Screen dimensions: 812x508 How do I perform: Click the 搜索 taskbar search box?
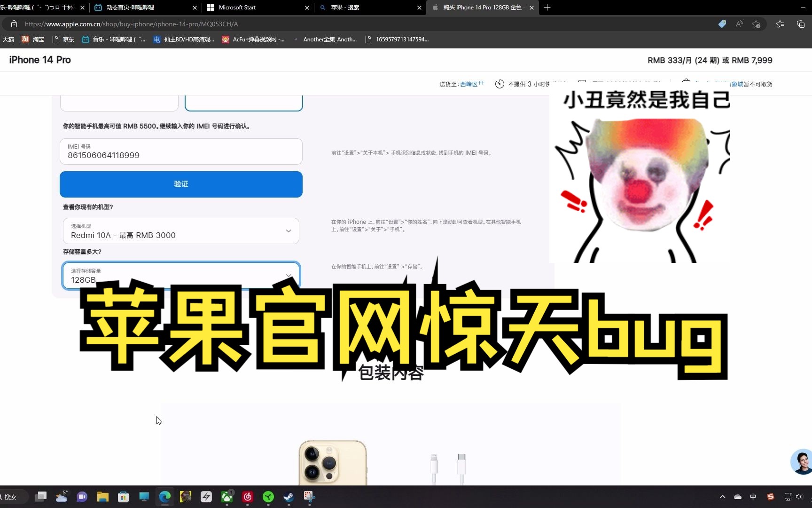tap(14, 497)
